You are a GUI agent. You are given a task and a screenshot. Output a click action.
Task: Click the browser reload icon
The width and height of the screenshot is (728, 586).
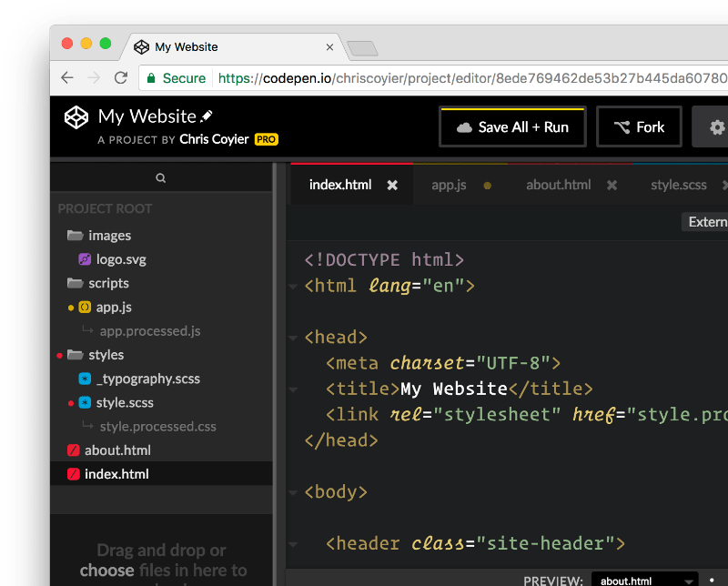click(121, 78)
